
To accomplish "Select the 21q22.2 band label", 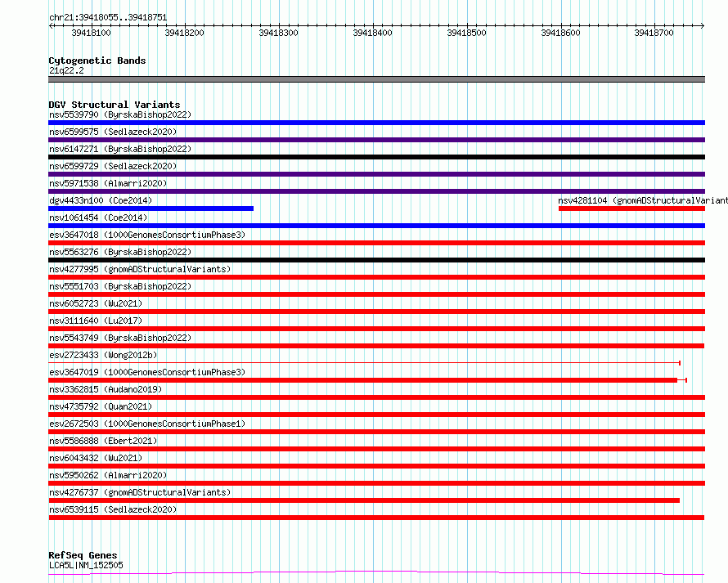I will point(66,70).
